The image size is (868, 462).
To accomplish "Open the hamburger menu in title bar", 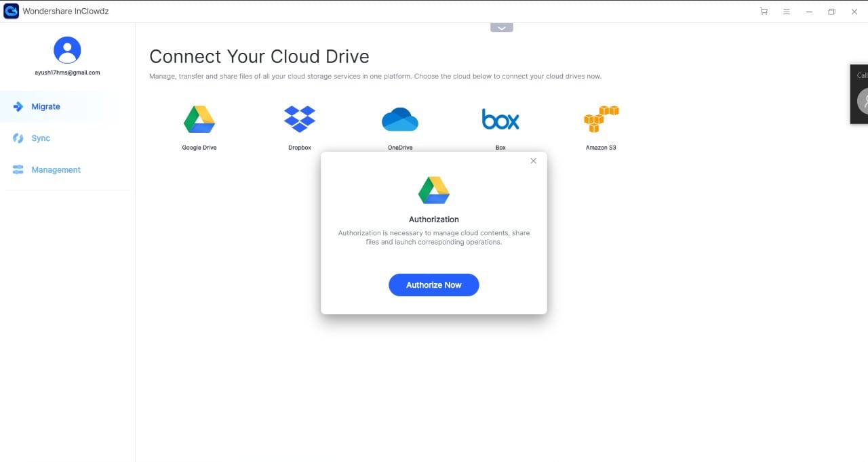I will [x=786, y=12].
